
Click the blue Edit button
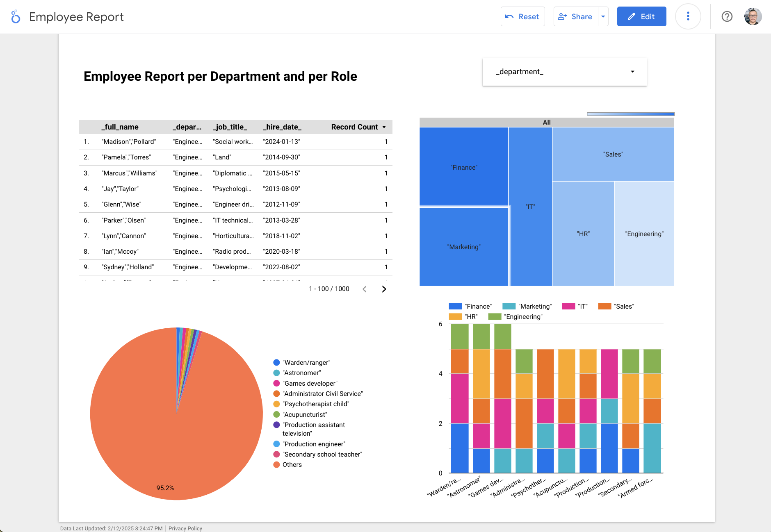click(x=641, y=16)
